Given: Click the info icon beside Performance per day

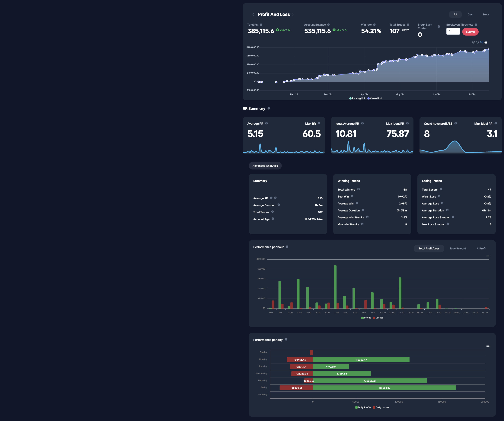Looking at the screenshot, I should (x=286, y=340).
